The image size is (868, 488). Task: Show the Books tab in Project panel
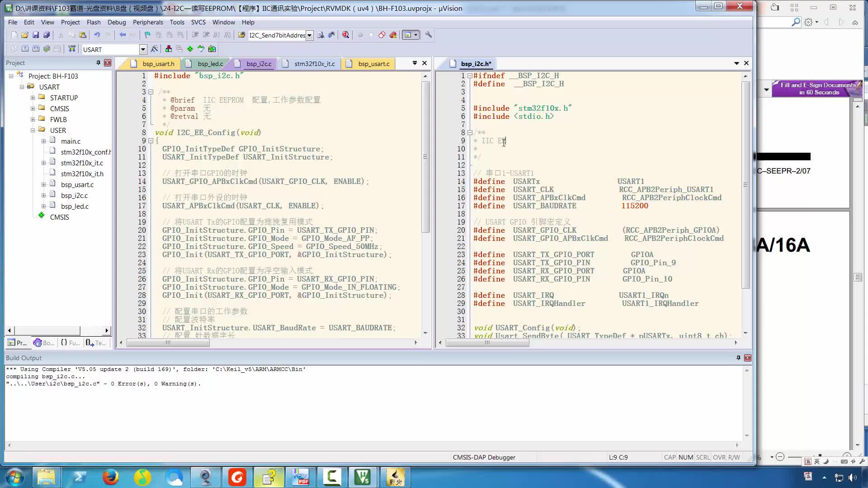click(44, 343)
